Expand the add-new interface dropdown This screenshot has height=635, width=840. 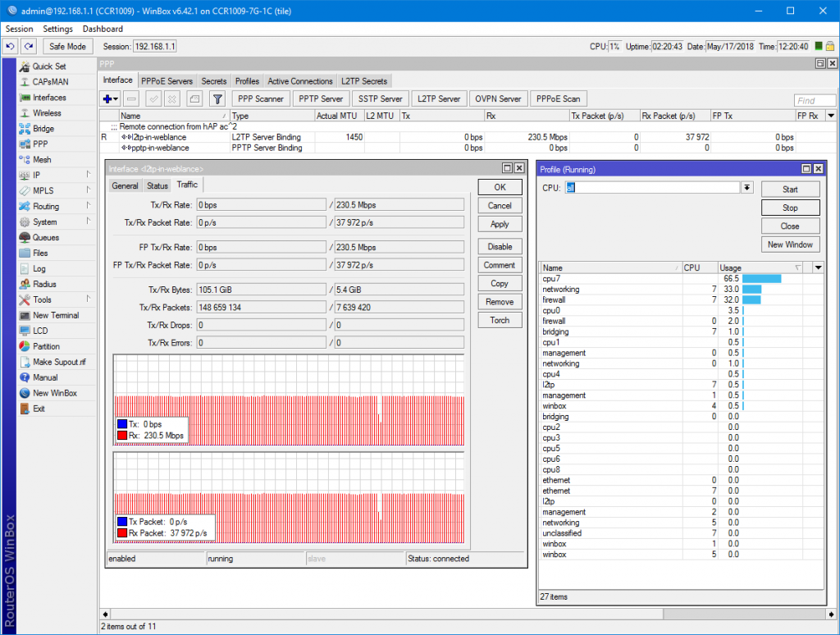click(115, 98)
